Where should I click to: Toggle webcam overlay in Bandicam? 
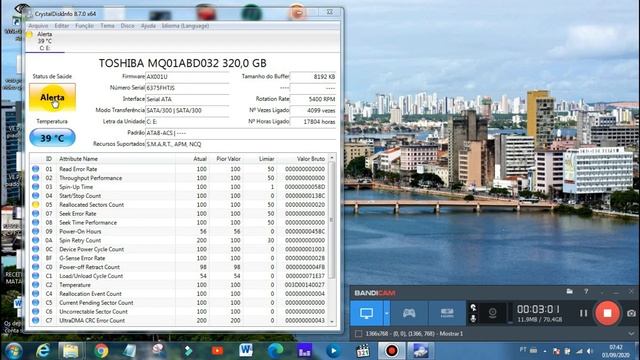[x=493, y=313]
